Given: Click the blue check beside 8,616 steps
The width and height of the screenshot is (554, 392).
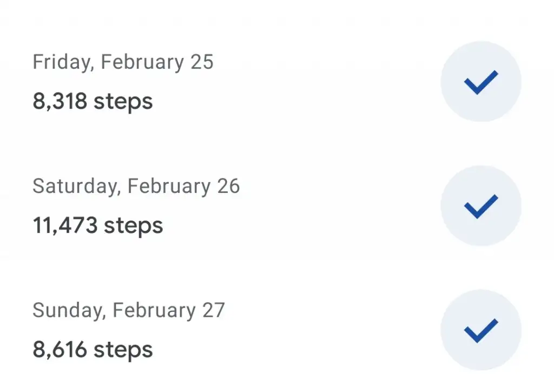Looking at the screenshot, I should point(481,331).
